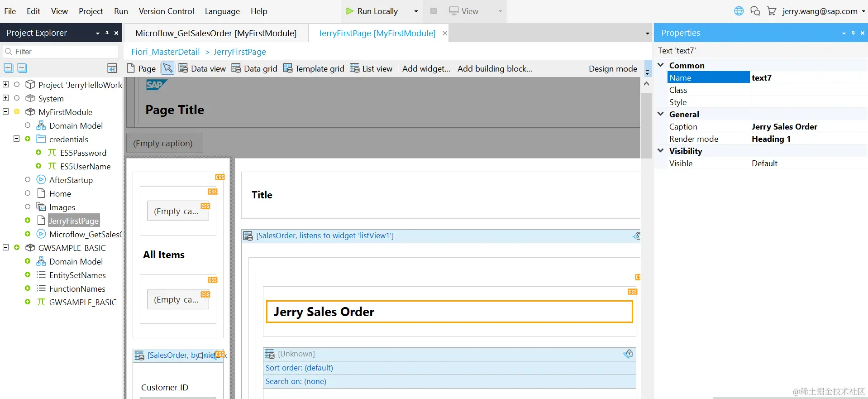Click the [Unknown] data grid header
This screenshot has height=399, width=868.
tap(449, 354)
